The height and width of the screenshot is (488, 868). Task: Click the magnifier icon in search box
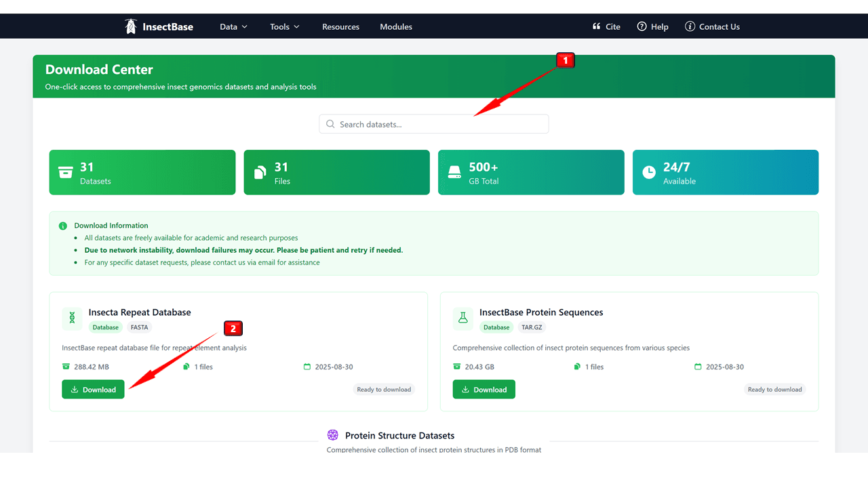330,124
